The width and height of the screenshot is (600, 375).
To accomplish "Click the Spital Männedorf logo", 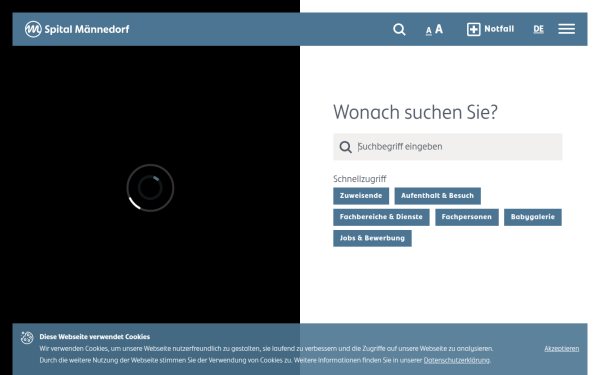I will click(x=77, y=29).
